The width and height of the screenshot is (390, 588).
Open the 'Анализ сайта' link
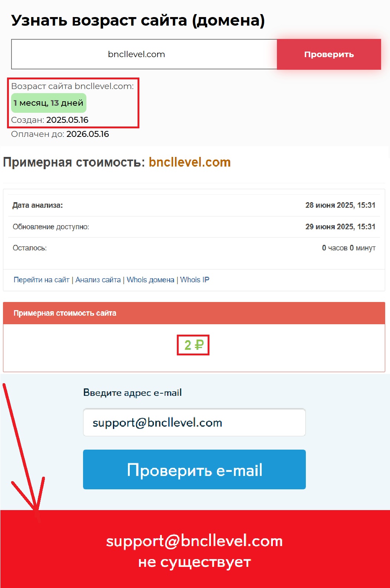(98, 280)
